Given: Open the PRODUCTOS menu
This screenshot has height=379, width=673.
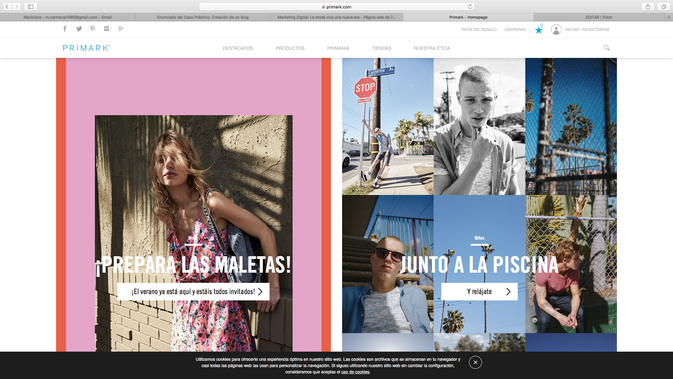Looking at the screenshot, I should click(290, 48).
